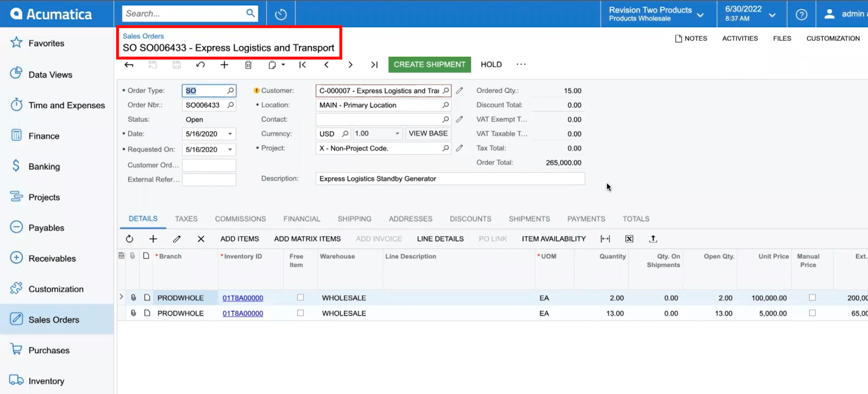This screenshot has height=394, width=868.
Task: Click the back arrow toolbar icon
Action: coord(129,65)
